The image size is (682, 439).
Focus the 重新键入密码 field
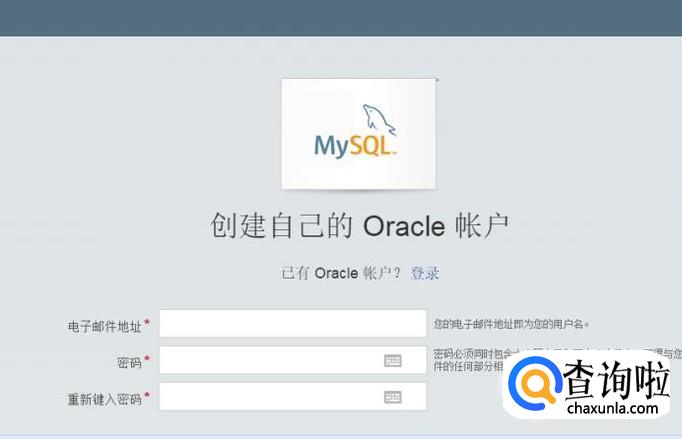pyautogui.click(x=293, y=396)
